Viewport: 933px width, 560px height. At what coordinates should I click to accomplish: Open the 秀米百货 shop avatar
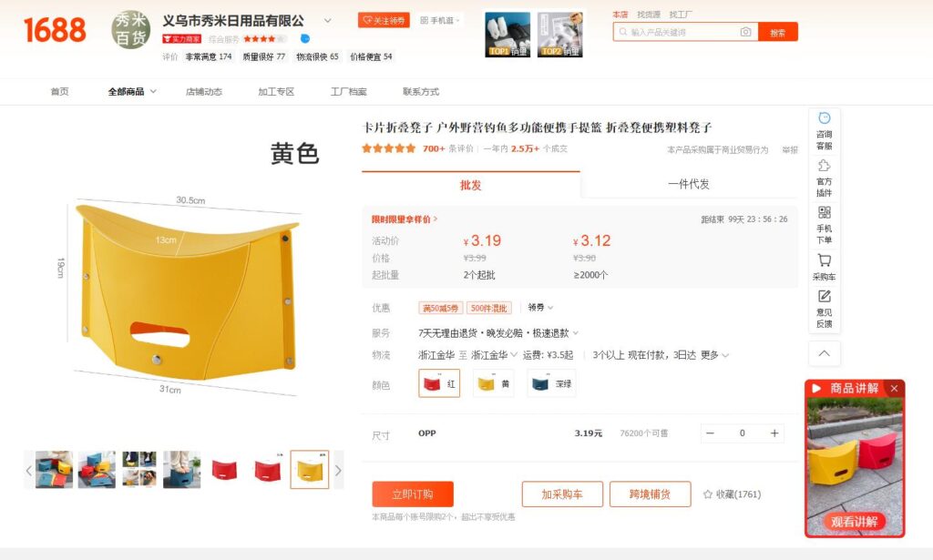point(131,30)
